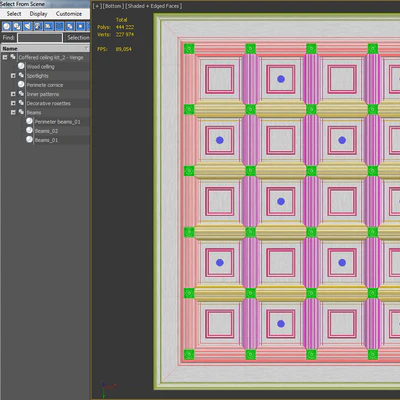Expand the Inner patterns group
The width and height of the screenshot is (400, 400).
pyautogui.click(x=13, y=94)
